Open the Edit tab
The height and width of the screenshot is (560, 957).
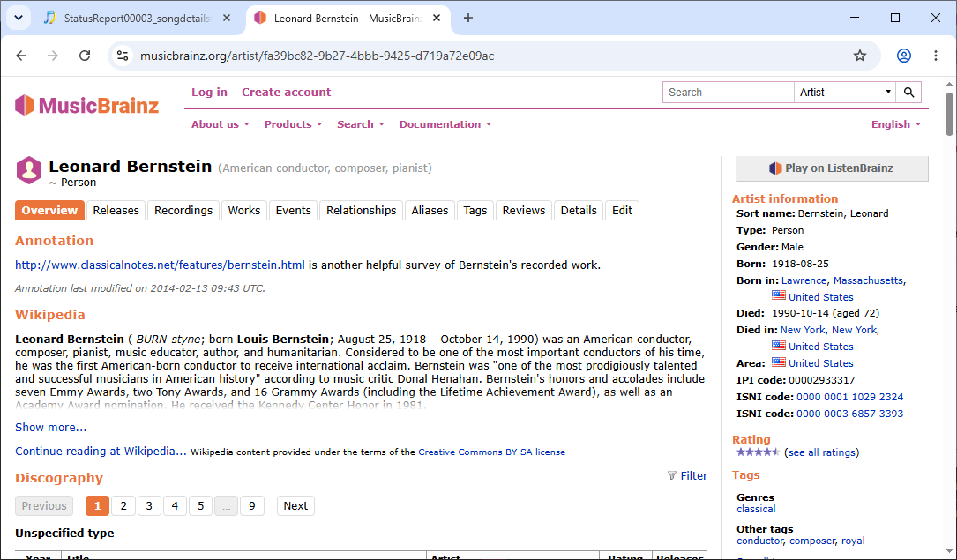pos(622,211)
